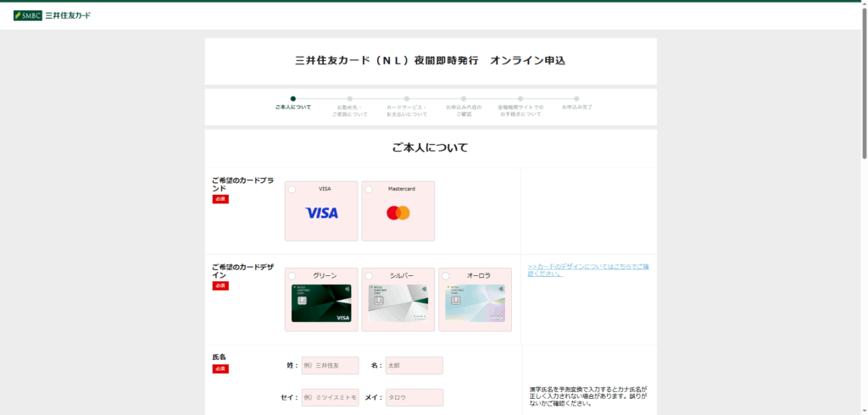Screen dimensions: 868x415
Task: Select the Mastercard brand radio button
Action: coord(369,189)
